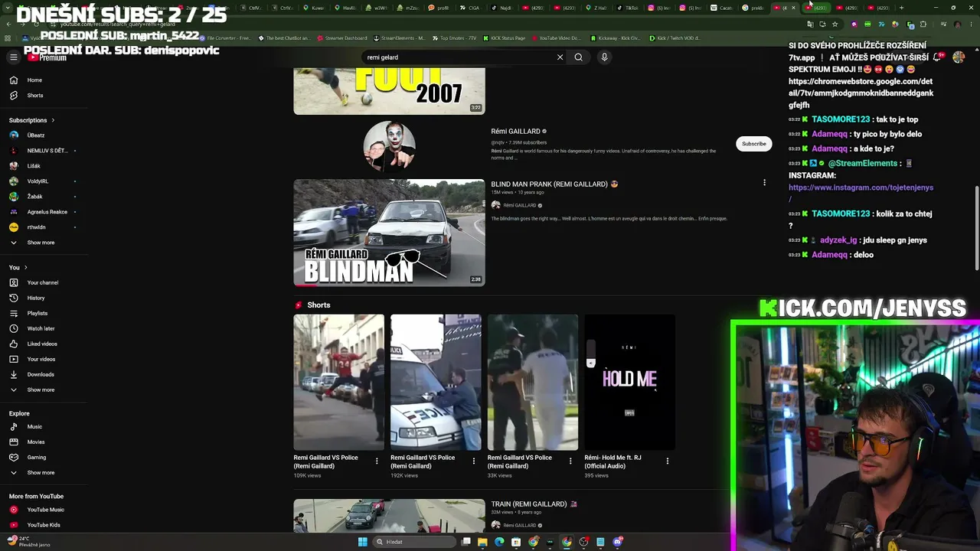Open options for Hold Me ft. RJ short
The width and height of the screenshot is (980, 551).
pyautogui.click(x=668, y=461)
